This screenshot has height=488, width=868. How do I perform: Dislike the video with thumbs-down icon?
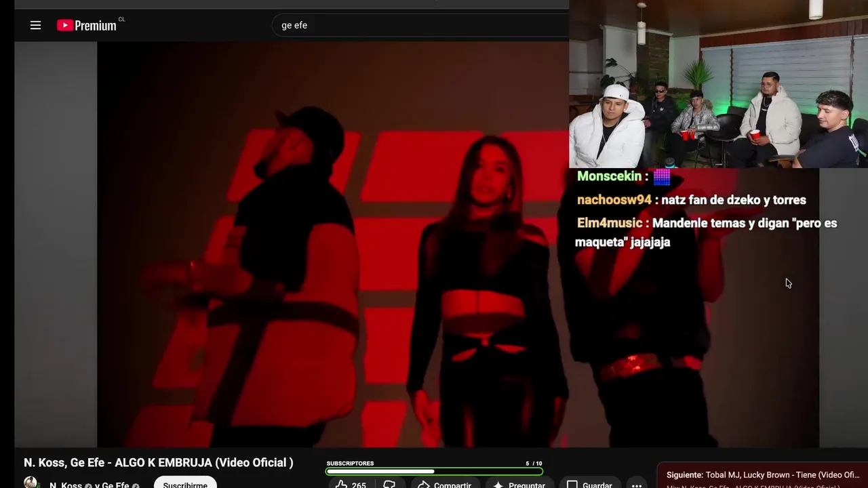coord(389,484)
